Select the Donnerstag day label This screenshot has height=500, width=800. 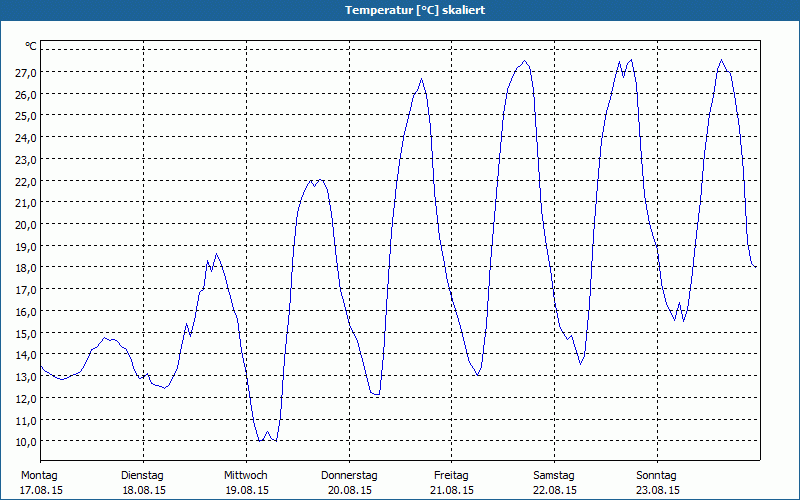[349, 475]
